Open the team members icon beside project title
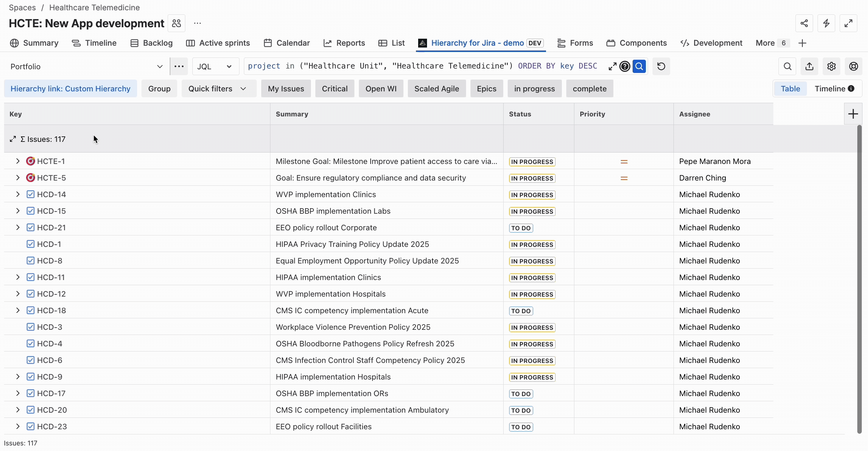The height and width of the screenshot is (451, 868). coord(176,24)
